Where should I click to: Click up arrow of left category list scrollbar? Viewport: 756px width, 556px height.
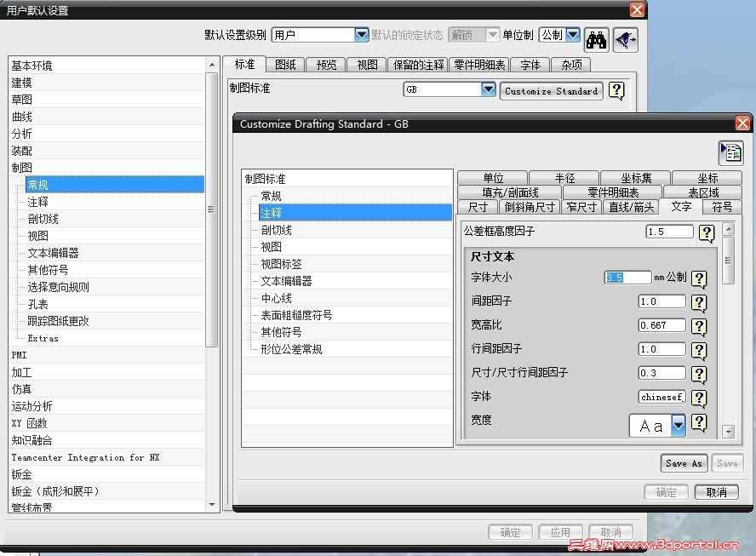[x=212, y=65]
